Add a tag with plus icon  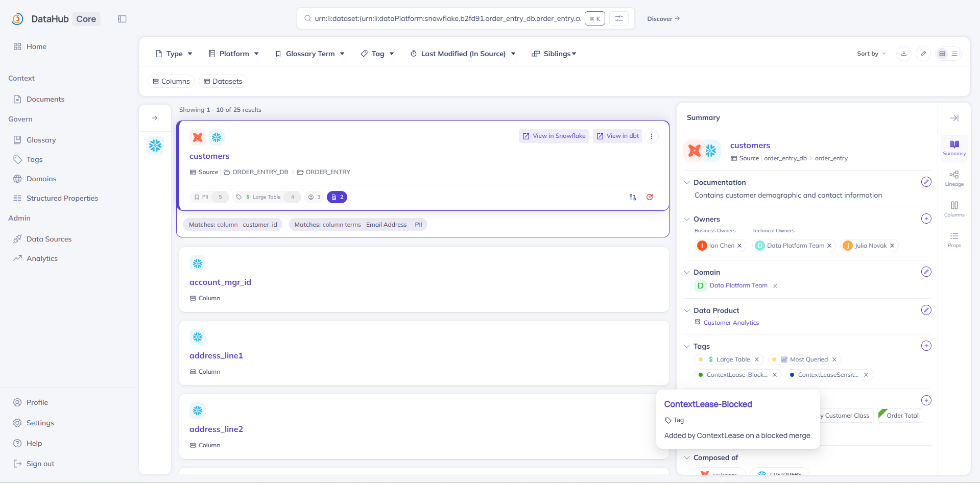(x=926, y=346)
